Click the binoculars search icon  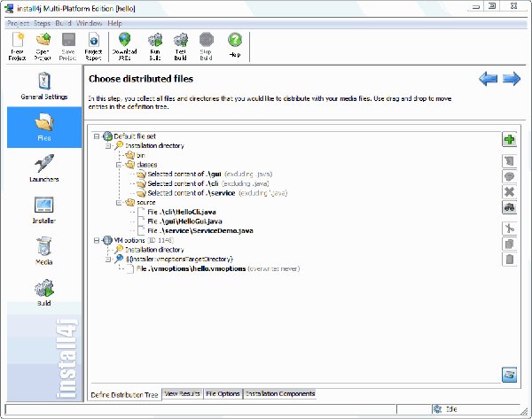point(509,207)
